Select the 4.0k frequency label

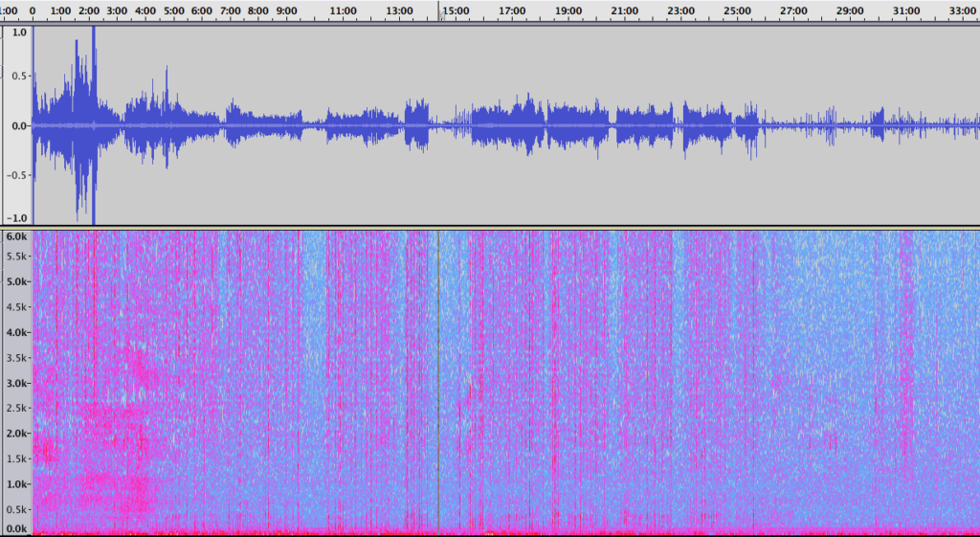click(x=17, y=332)
